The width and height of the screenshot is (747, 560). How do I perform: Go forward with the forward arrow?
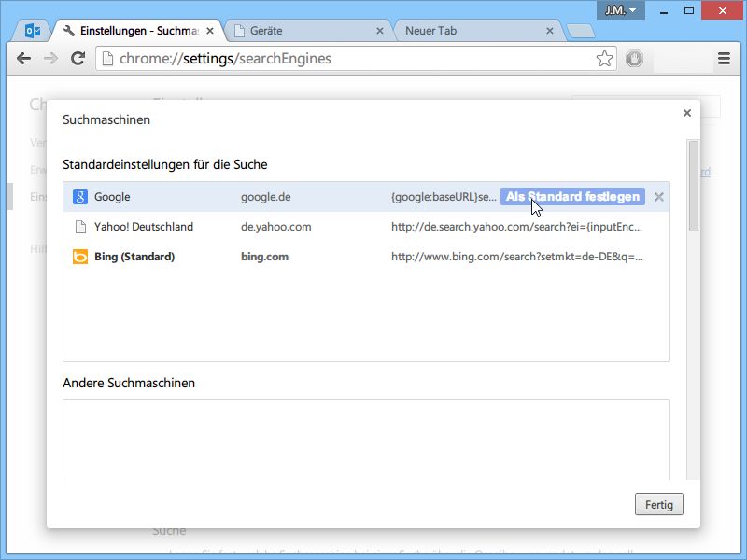tap(50, 59)
